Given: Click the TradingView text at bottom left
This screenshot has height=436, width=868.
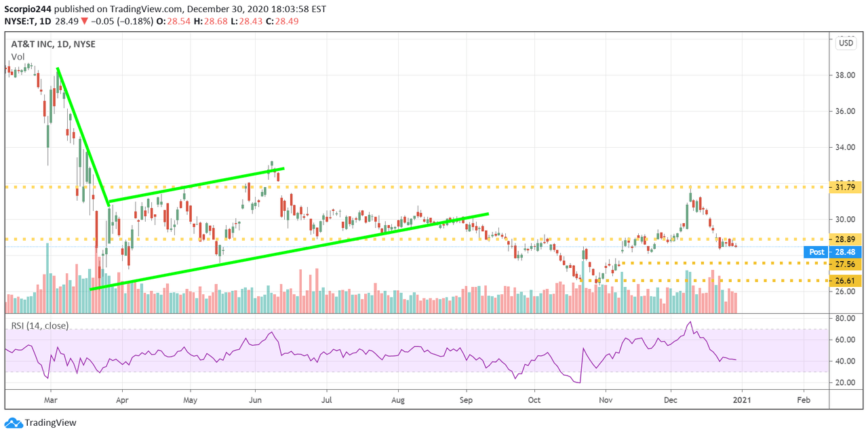Looking at the screenshot, I should click(52, 423).
